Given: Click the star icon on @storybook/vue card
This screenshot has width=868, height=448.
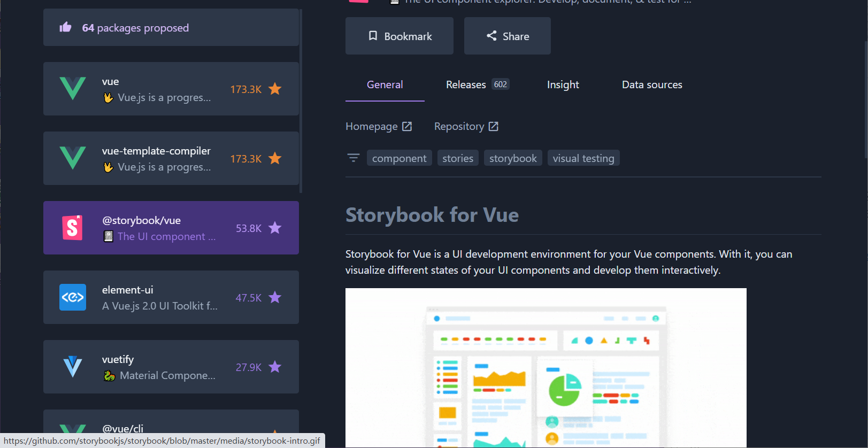Looking at the screenshot, I should (275, 228).
